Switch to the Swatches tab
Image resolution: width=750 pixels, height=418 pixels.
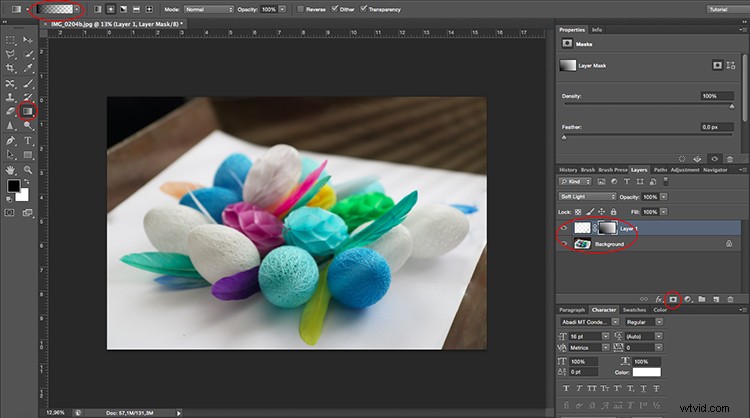point(634,310)
